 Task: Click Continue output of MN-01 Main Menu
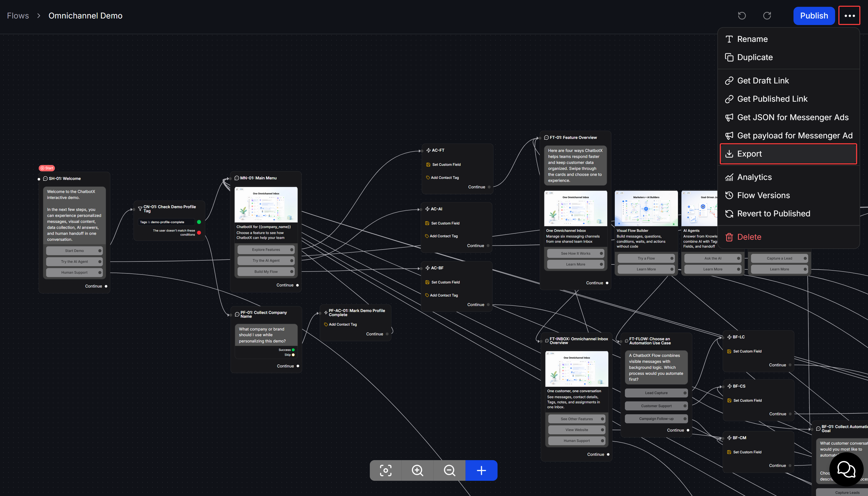pos(297,285)
